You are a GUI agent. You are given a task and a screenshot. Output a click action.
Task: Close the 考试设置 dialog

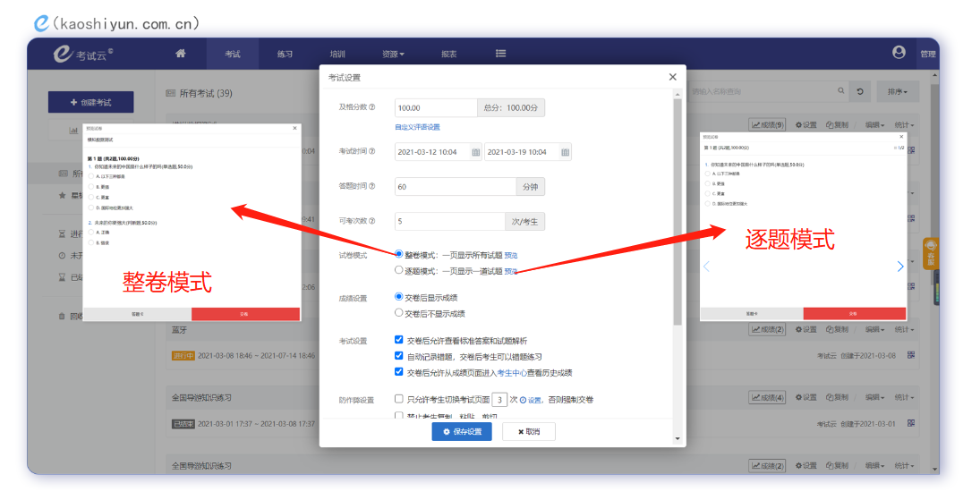pyautogui.click(x=672, y=78)
